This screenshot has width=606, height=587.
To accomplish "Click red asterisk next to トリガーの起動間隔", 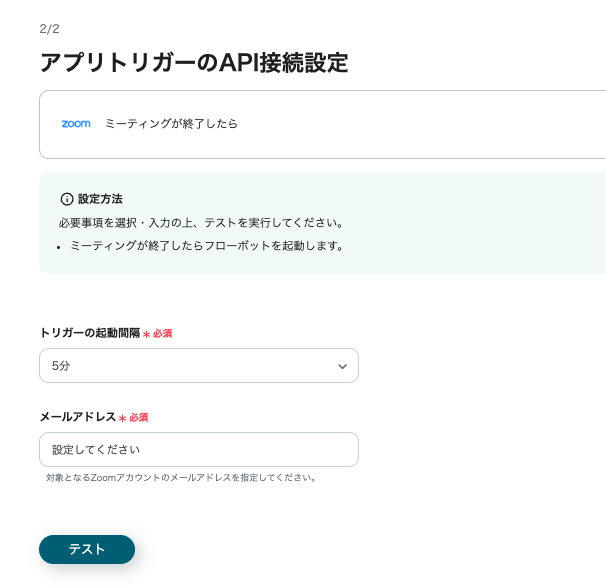I will 146,334.
